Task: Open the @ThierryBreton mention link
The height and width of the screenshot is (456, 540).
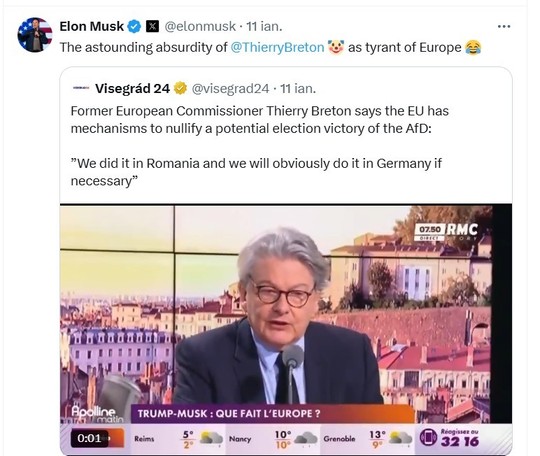Action: tap(277, 47)
